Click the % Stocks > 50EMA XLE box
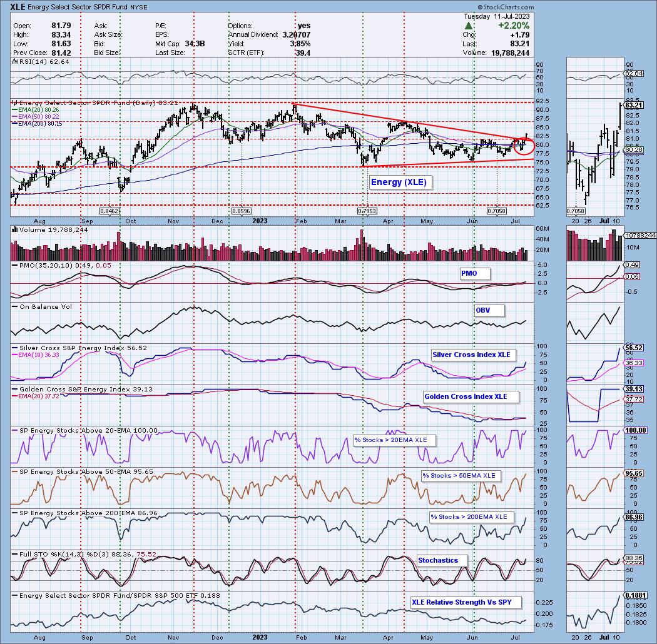Image resolution: width=657 pixels, height=644 pixels. coord(462,476)
